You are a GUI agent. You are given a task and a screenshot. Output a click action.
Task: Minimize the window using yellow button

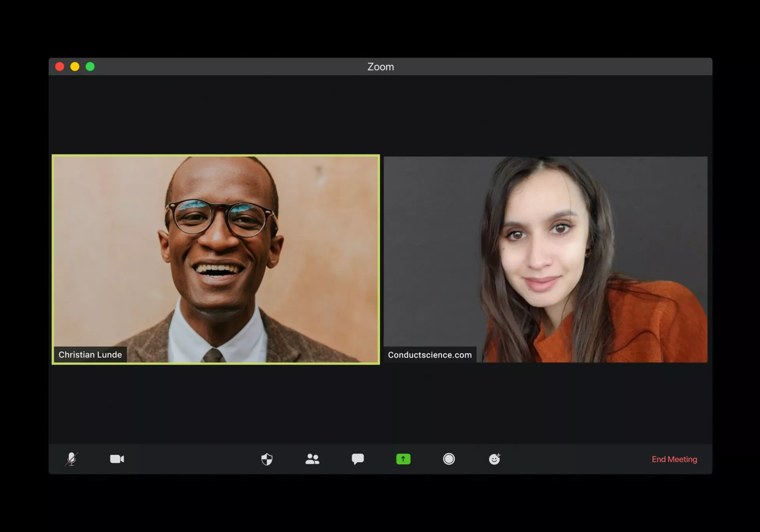coord(75,66)
